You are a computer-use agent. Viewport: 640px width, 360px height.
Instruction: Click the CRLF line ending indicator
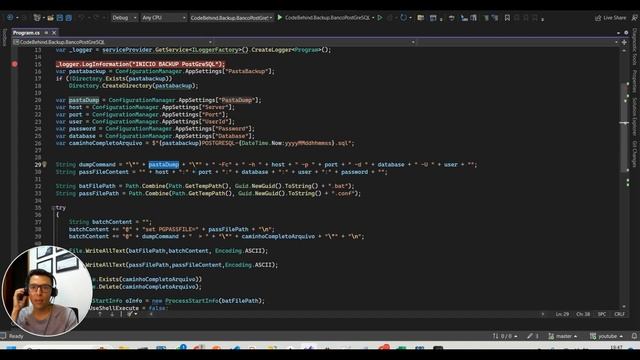click(620, 314)
